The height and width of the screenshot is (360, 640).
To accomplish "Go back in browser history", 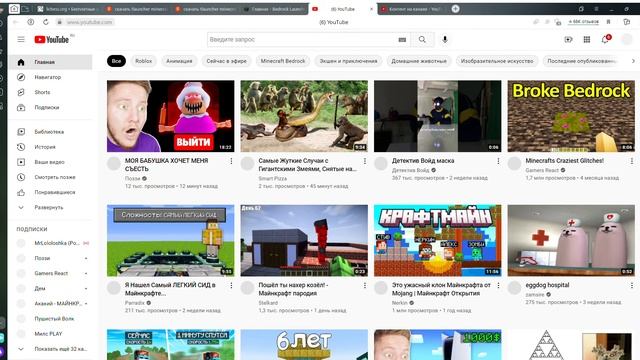I will [x=16, y=22].
